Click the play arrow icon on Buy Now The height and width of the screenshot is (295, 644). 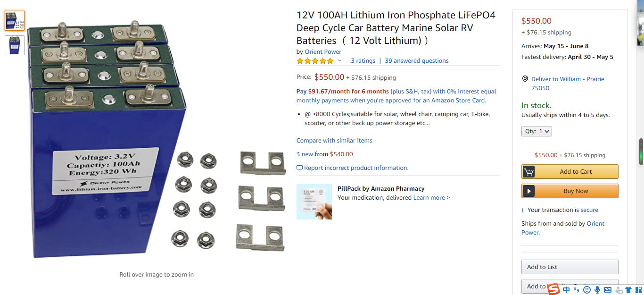click(x=529, y=191)
